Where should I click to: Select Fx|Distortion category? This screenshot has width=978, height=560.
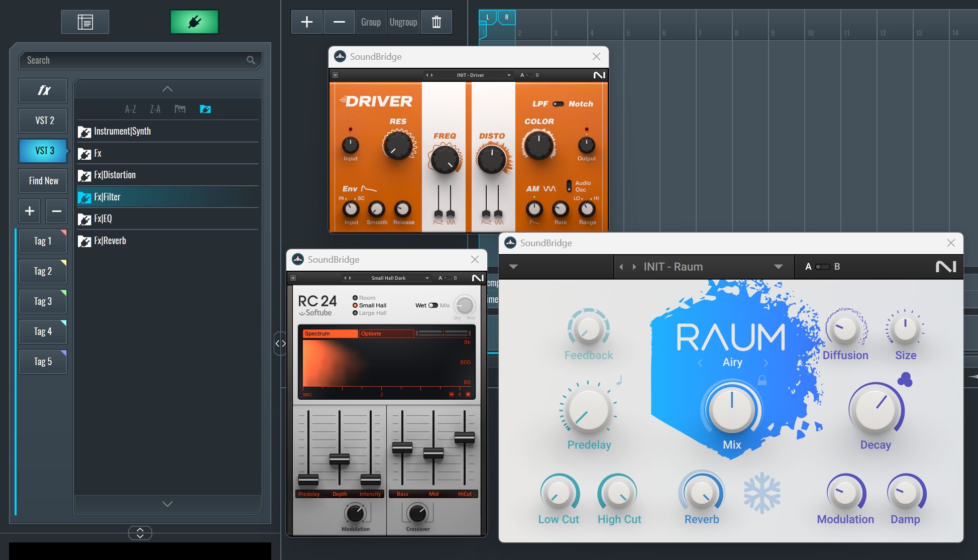[168, 175]
